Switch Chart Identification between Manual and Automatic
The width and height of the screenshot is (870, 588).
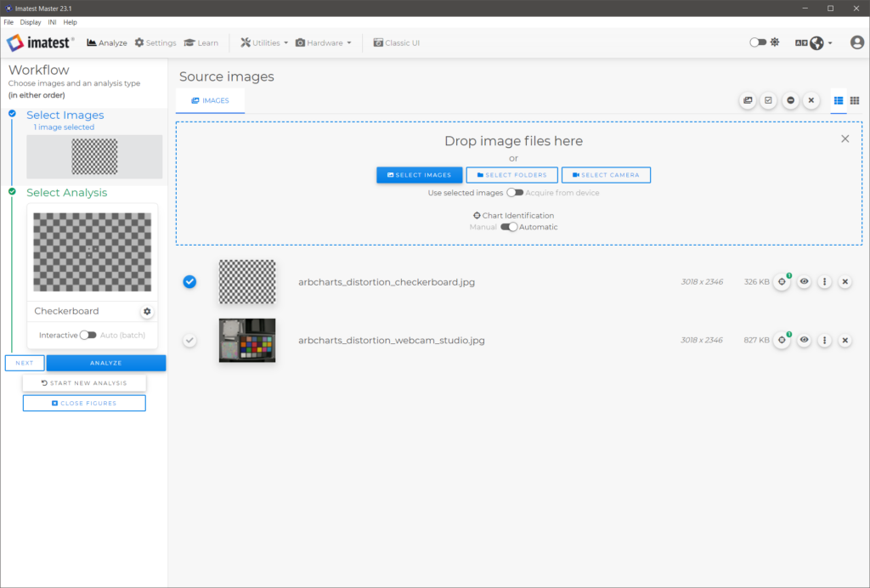[x=509, y=227]
